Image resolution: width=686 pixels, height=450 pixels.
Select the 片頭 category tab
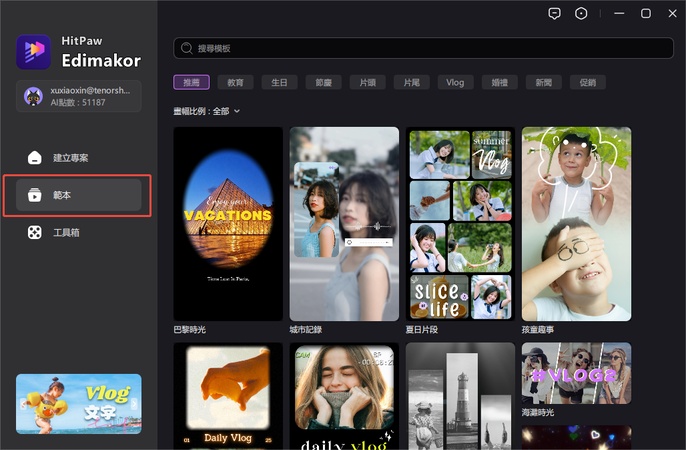368,82
